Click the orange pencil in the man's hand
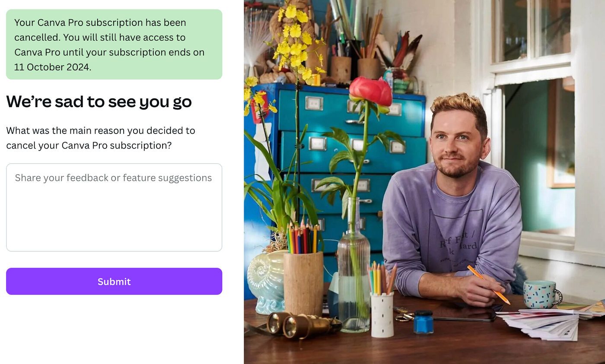 (489, 285)
